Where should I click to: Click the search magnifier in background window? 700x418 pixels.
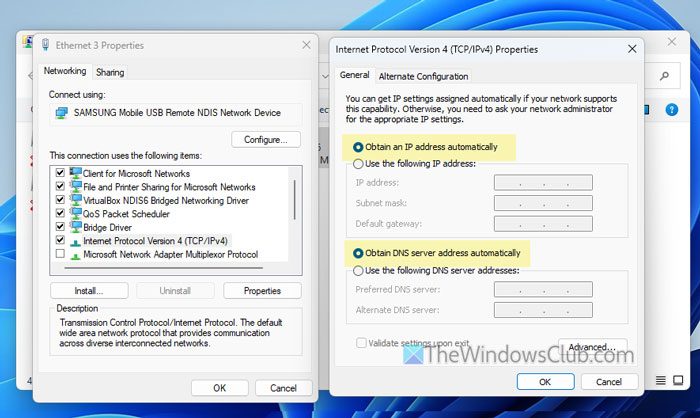(664, 76)
